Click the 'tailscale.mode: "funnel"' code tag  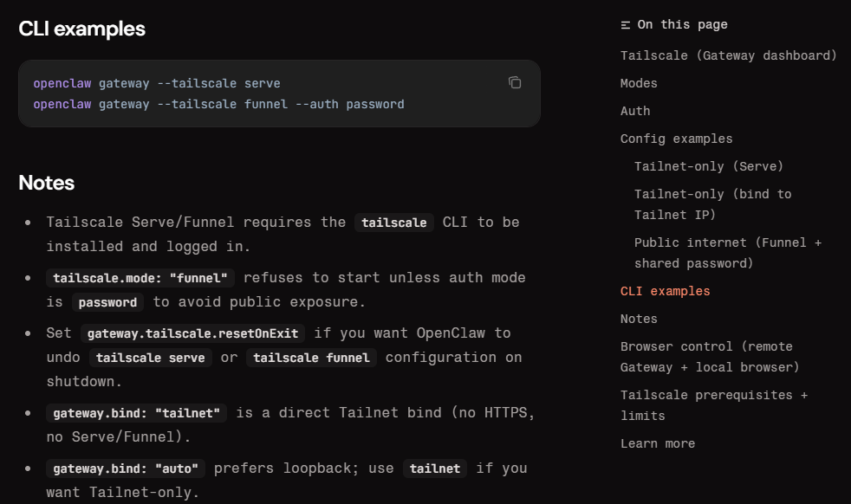(x=140, y=278)
